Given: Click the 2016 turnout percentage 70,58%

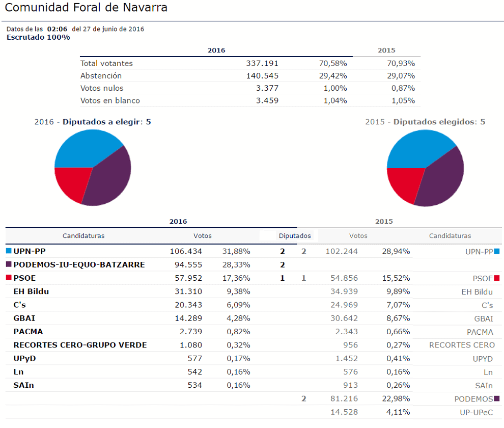Looking at the screenshot, I should coord(333,63).
